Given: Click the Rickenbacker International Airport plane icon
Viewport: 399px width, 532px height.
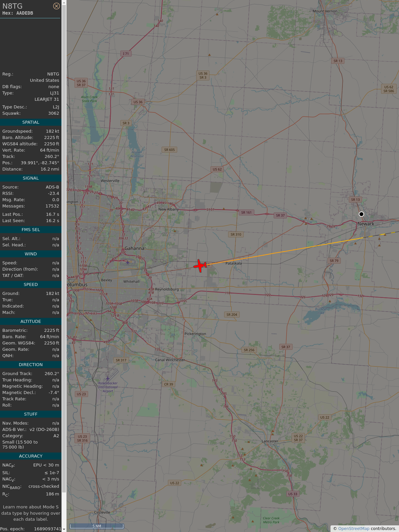Looking at the screenshot, I should (x=107, y=378).
